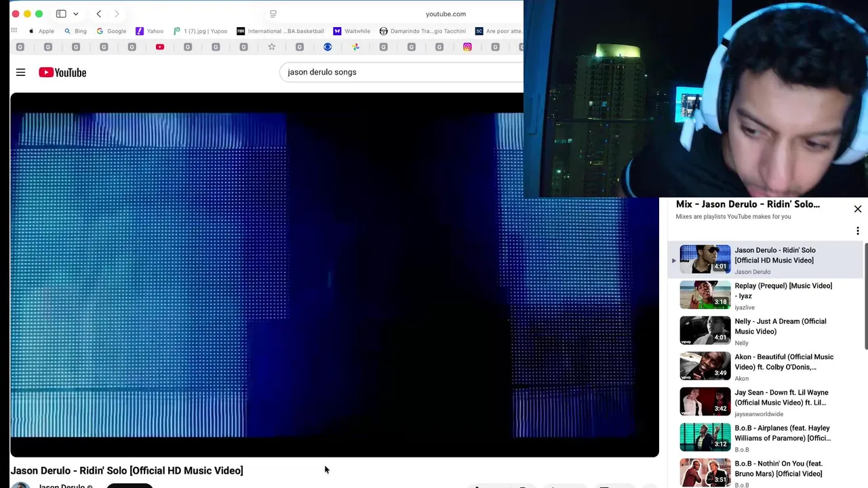Play 'Jay Sean - Down ft. Lil Wayne' title
Screen dimensions: 868x488
point(781,397)
